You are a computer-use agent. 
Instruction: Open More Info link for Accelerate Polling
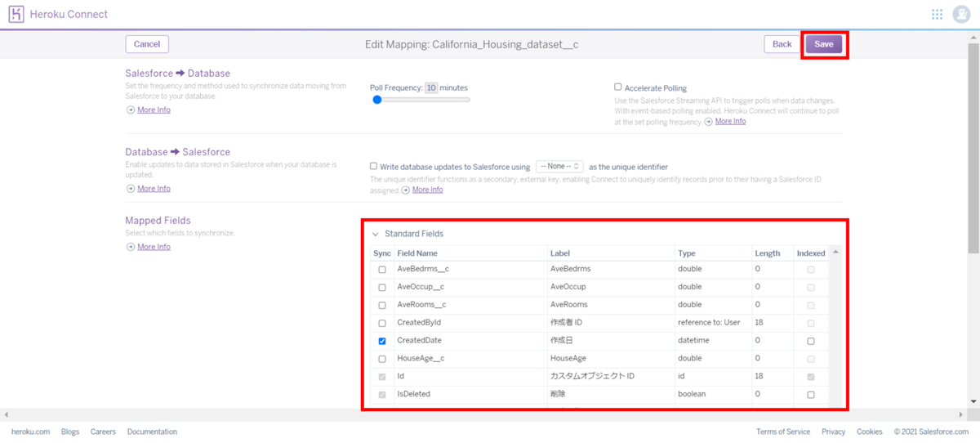point(730,122)
